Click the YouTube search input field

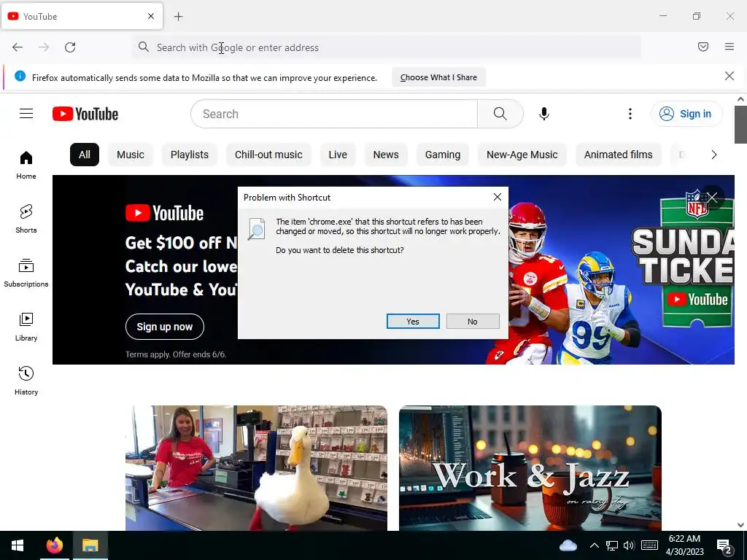[334, 114]
